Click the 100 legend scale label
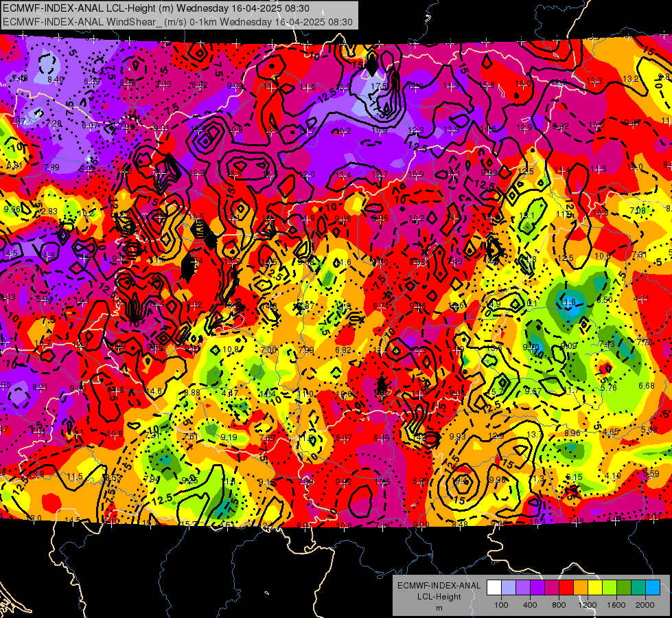The height and width of the screenshot is (618, 672). pyautogui.click(x=501, y=605)
